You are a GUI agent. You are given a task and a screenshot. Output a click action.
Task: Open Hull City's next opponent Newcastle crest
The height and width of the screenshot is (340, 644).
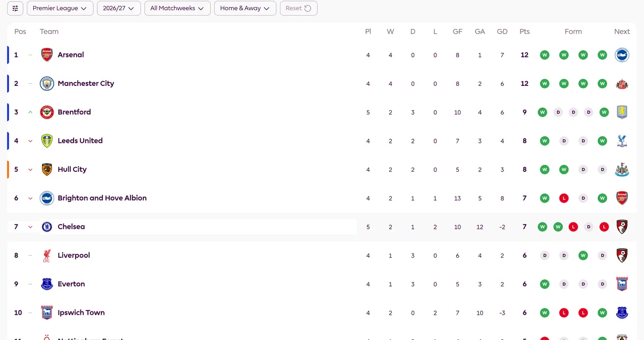point(622,169)
